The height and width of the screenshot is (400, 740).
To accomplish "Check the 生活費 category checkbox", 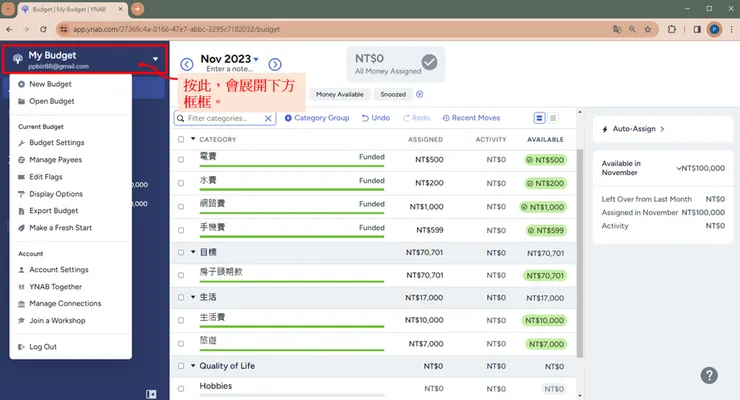I will [x=181, y=320].
